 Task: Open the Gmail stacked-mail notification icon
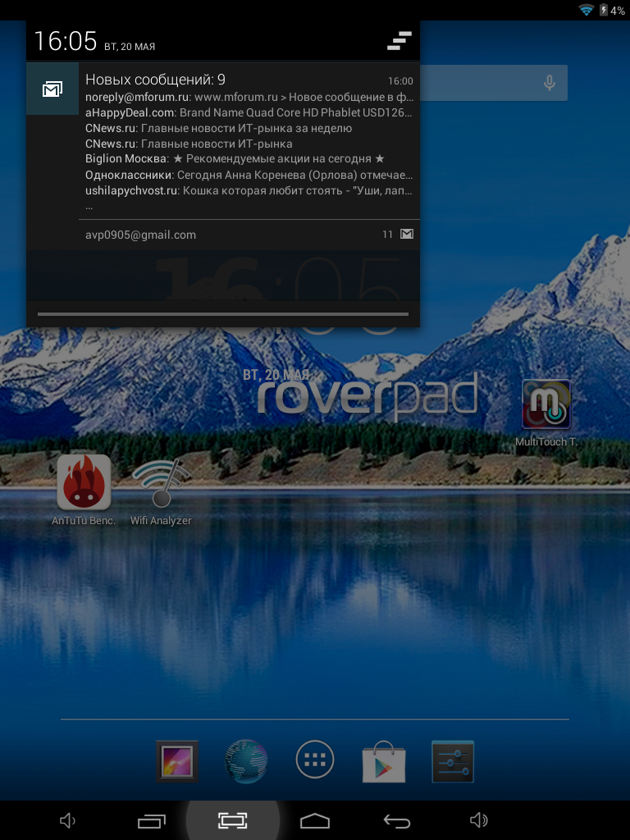tap(52, 89)
